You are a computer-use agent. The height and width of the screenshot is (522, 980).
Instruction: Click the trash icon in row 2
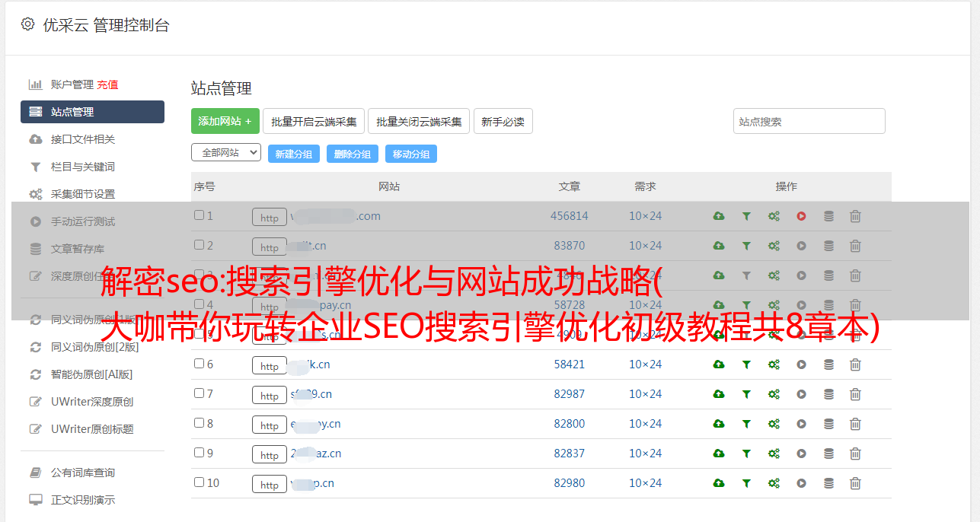(x=855, y=246)
